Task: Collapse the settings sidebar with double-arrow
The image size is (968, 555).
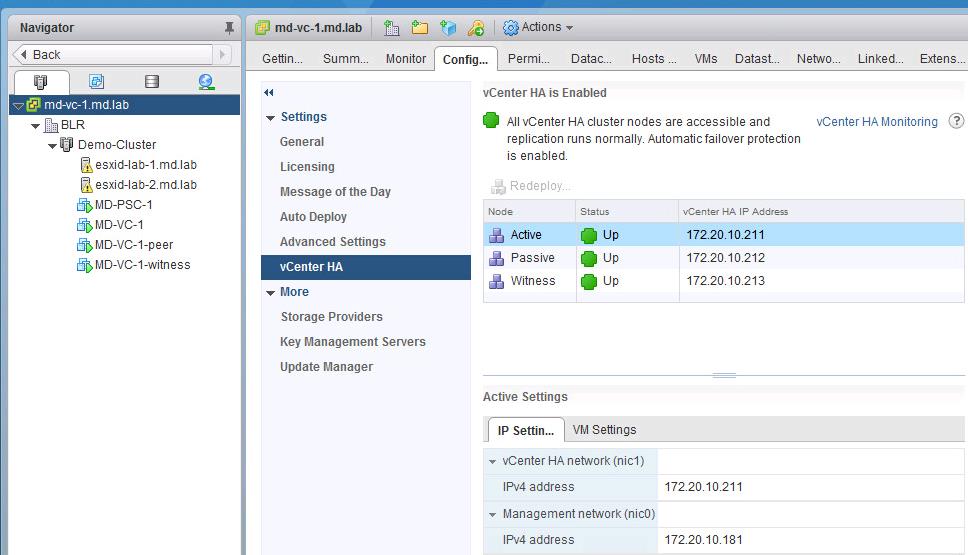Action: (269, 93)
